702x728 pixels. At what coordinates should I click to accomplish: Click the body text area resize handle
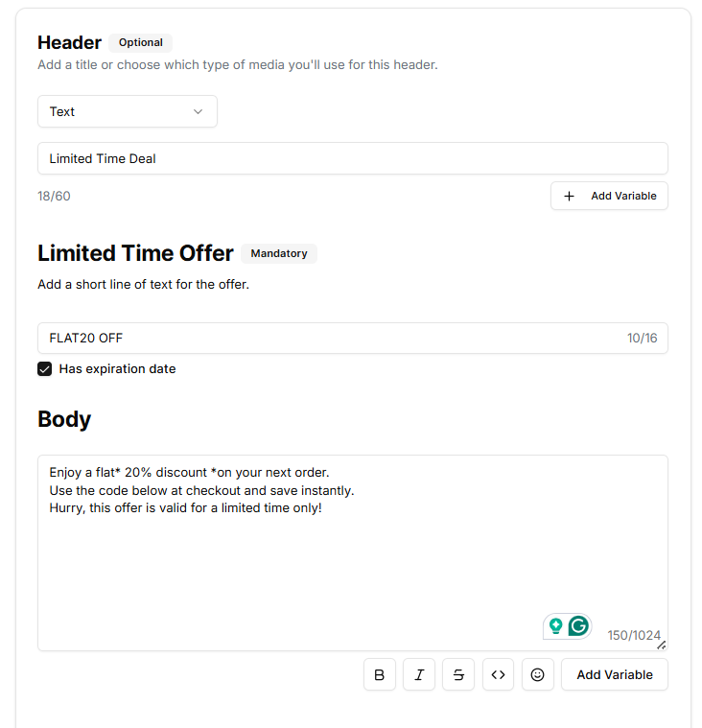click(x=662, y=645)
